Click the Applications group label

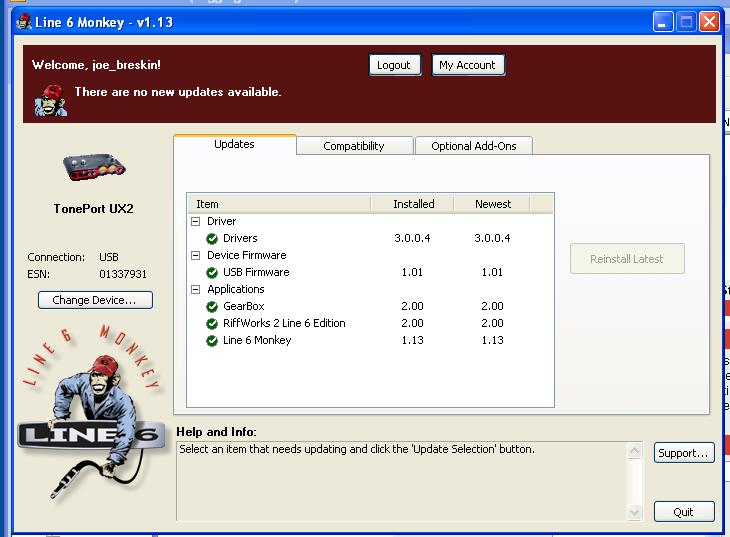click(236, 289)
